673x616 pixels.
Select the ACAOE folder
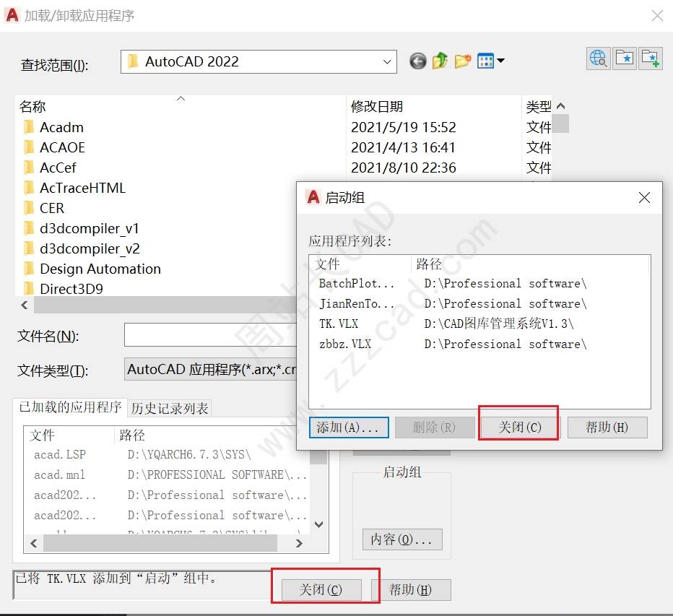(x=62, y=147)
